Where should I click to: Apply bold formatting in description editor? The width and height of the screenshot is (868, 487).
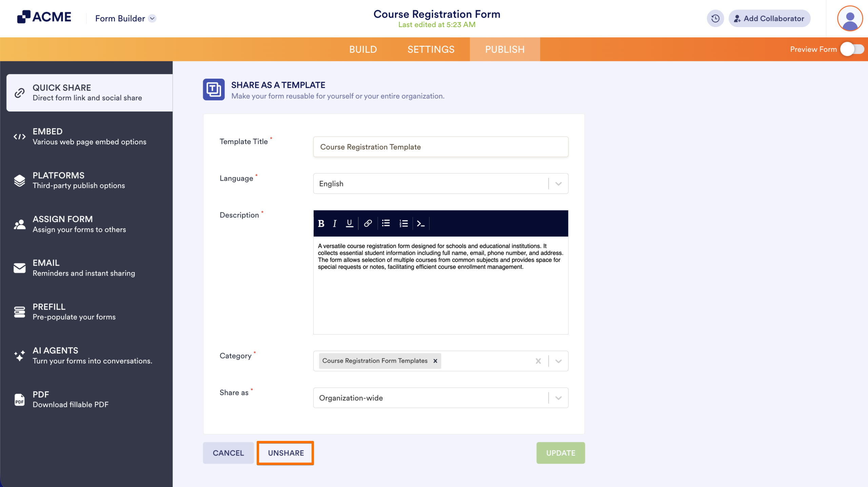pyautogui.click(x=320, y=223)
